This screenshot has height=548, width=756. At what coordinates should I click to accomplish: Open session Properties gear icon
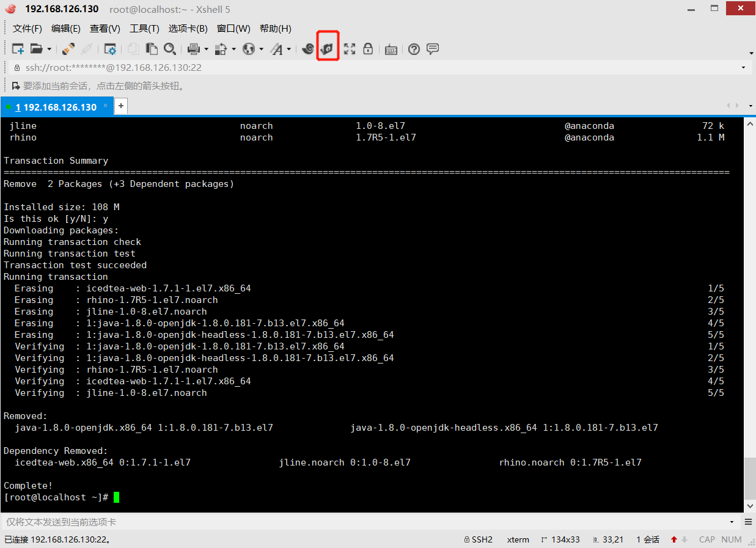(x=110, y=49)
